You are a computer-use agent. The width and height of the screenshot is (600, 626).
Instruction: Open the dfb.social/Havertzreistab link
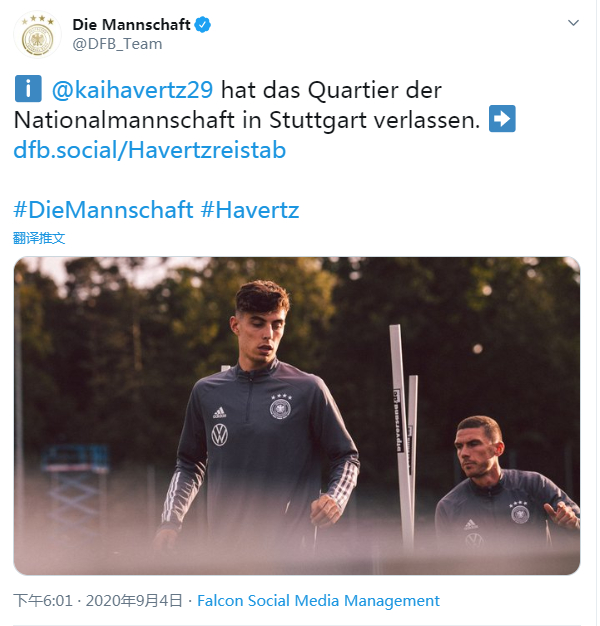(150, 150)
